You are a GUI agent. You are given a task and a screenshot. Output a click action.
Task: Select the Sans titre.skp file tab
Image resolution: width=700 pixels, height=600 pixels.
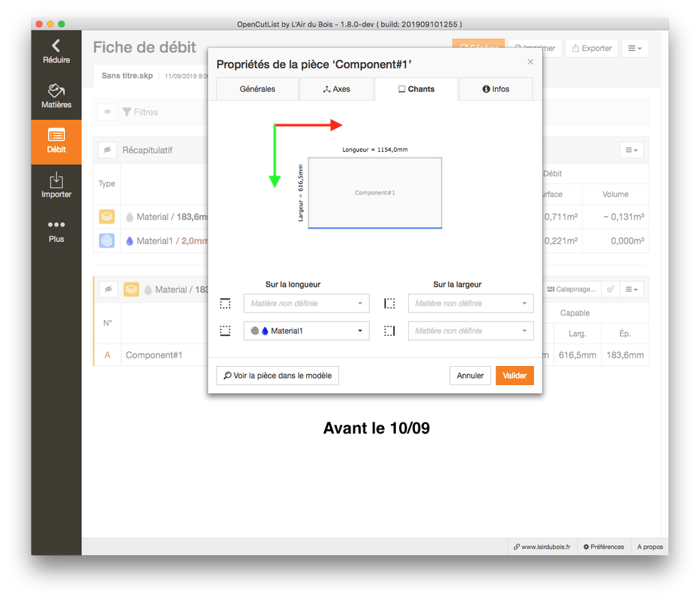click(x=127, y=75)
